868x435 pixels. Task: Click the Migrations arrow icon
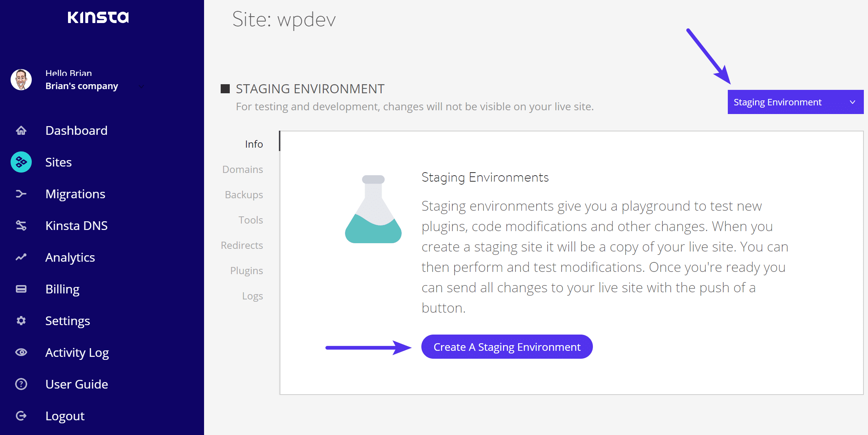tap(21, 194)
